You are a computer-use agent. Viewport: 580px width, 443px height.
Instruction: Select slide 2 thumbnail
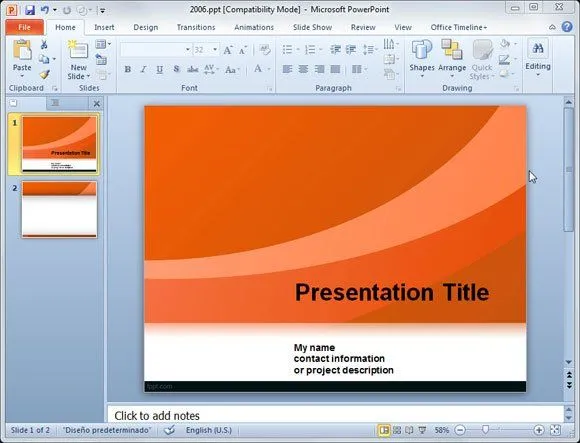(59, 209)
